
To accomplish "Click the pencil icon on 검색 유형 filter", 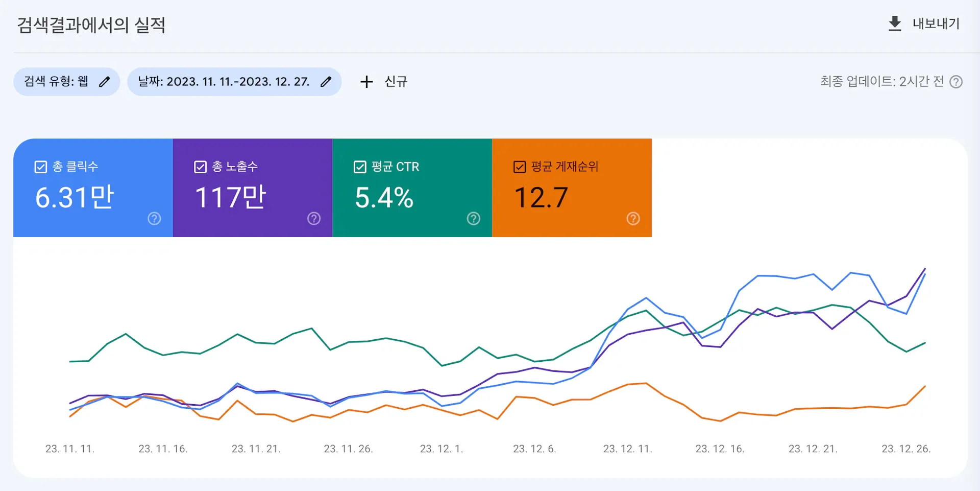I will [105, 81].
